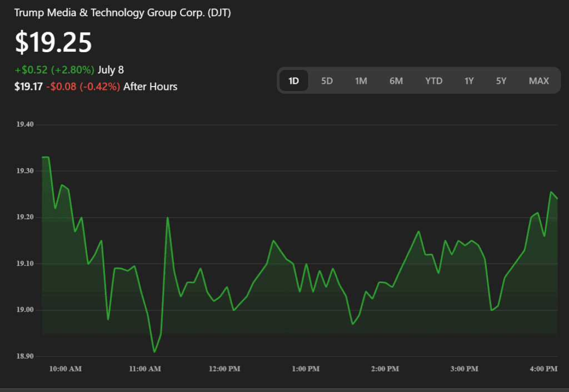Click the 19.10 y-axis label

pyautogui.click(x=25, y=264)
